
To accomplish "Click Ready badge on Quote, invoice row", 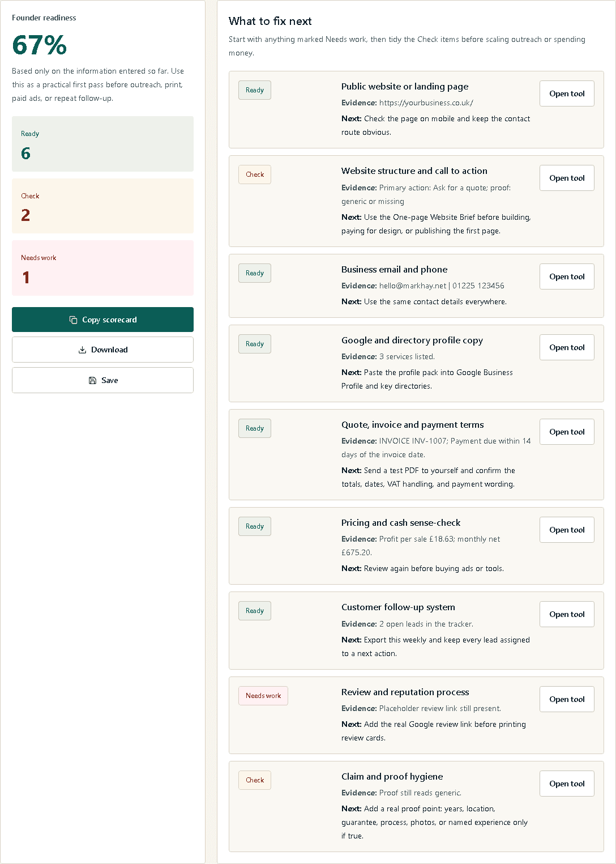I will 255,428.
